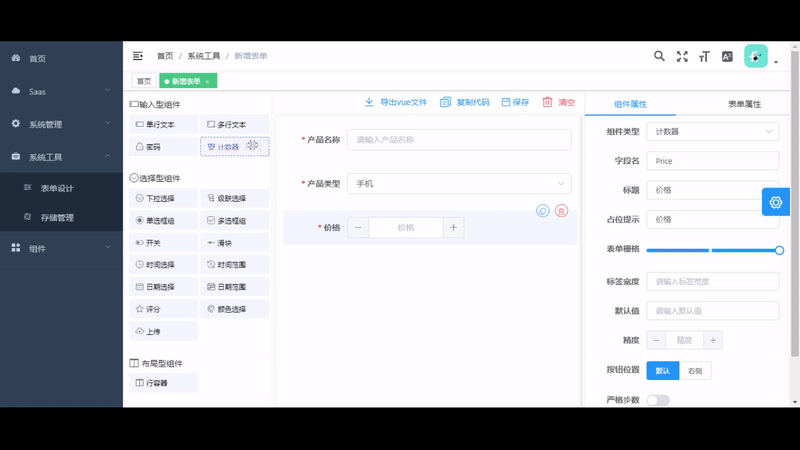Viewport: 800px width, 450px height.
Task: Select 右侧 button position option
Action: (696, 371)
